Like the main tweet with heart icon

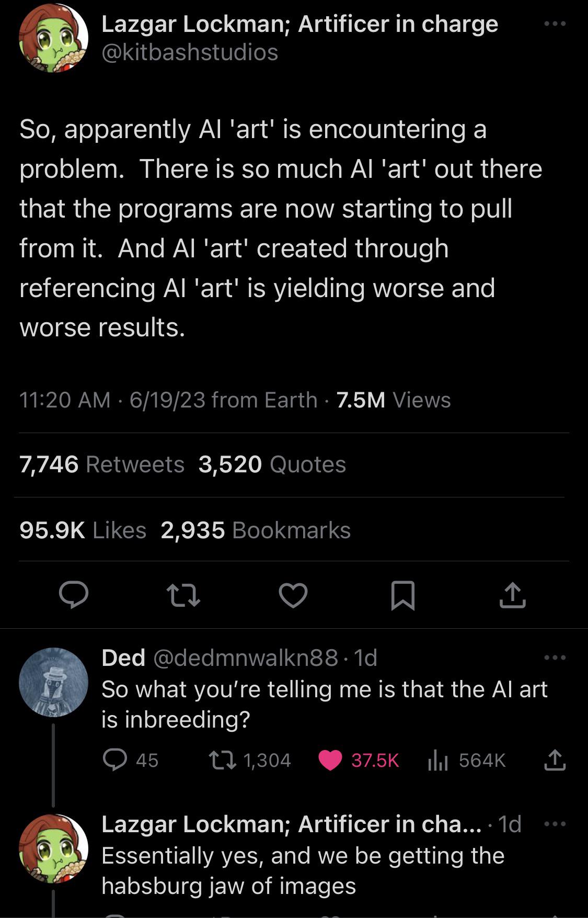tap(293, 596)
